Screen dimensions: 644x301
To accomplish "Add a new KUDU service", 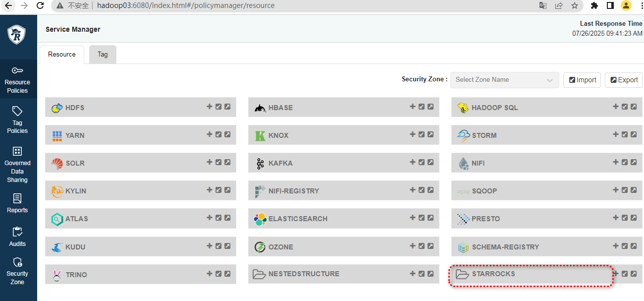I will click(210, 245).
